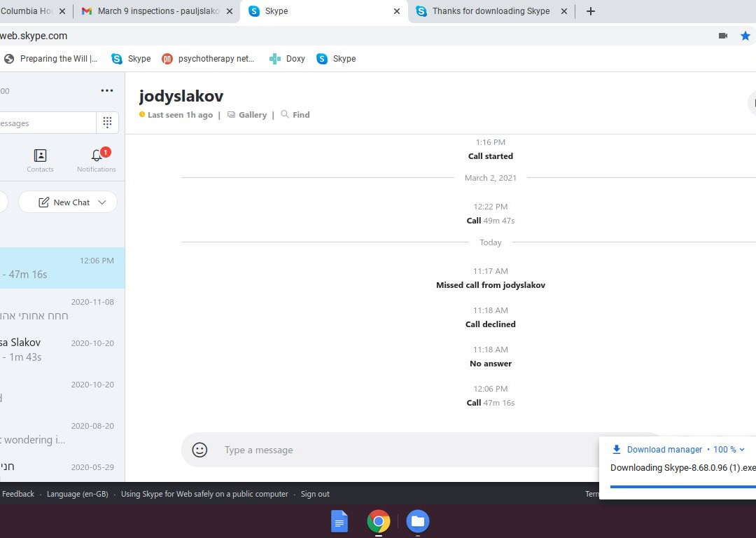Click the camera icon in address bar
The width and height of the screenshot is (756, 538).
[x=723, y=36]
